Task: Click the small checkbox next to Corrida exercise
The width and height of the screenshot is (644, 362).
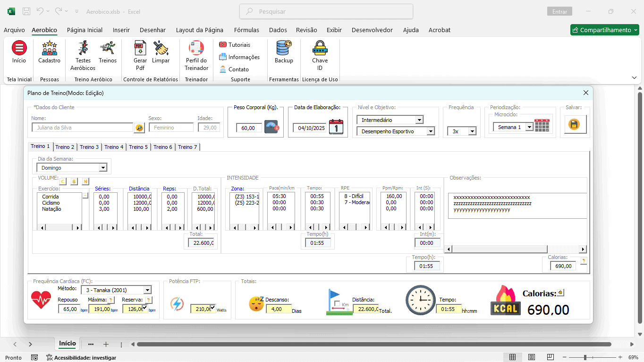Action: 85,196
